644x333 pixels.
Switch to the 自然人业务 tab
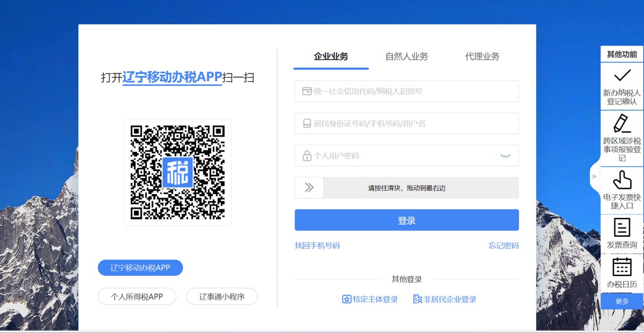pyautogui.click(x=407, y=56)
